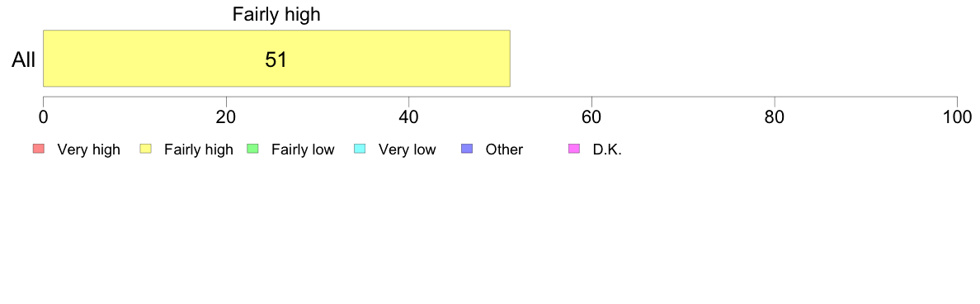Click the blue Other legend swatch
The image size is (980, 304).
(467, 149)
